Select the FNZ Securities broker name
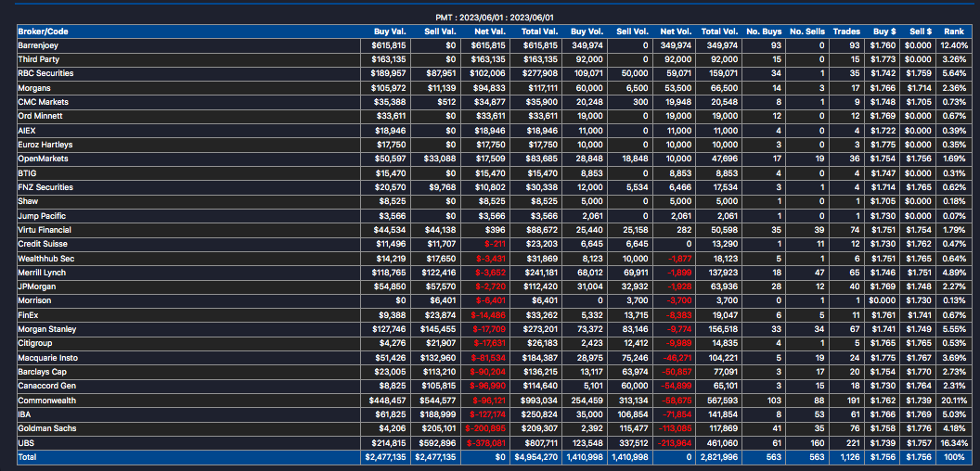Image resolution: width=980 pixels, height=471 pixels. tap(45, 187)
